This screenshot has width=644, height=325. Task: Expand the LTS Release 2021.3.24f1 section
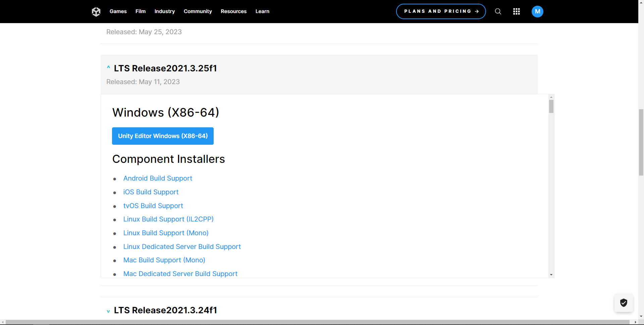coord(108,311)
